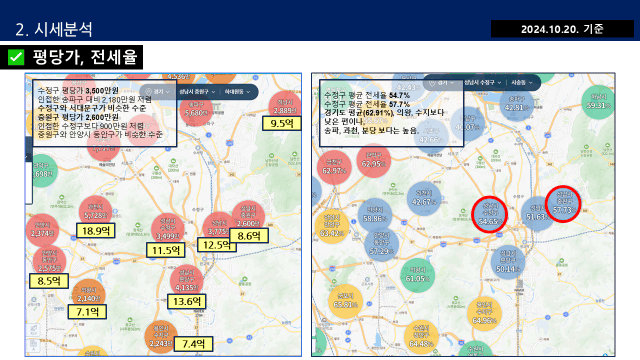Expand the 성남시 수정구 dropdown on right map

click(482, 82)
